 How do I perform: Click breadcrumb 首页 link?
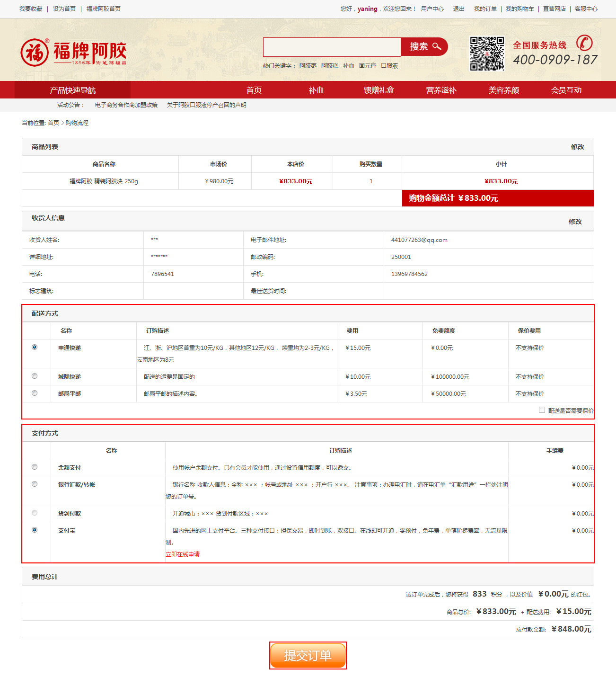53,123
